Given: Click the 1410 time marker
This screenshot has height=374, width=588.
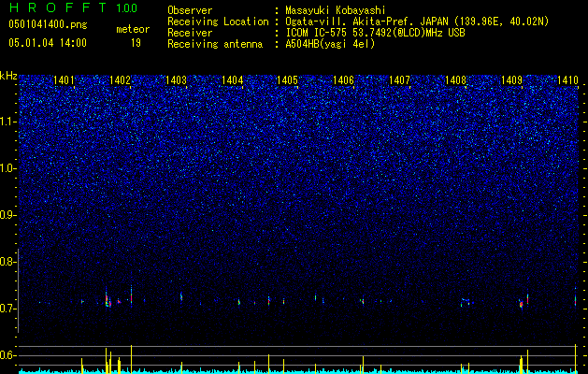Looking at the screenshot, I should pyautogui.click(x=567, y=79).
